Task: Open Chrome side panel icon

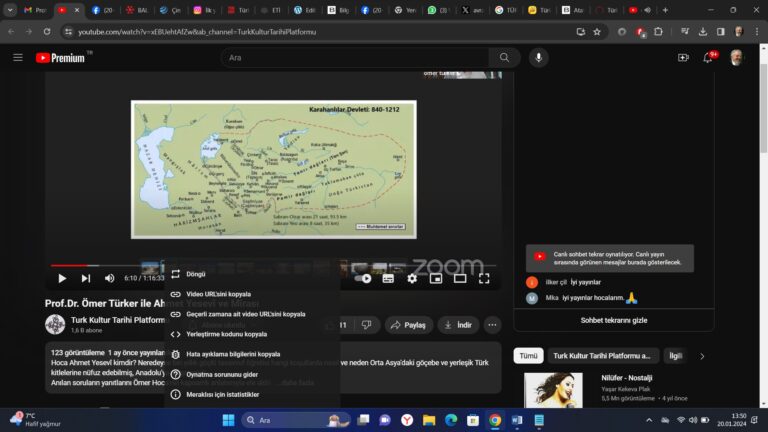Action: tap(720, 32)
